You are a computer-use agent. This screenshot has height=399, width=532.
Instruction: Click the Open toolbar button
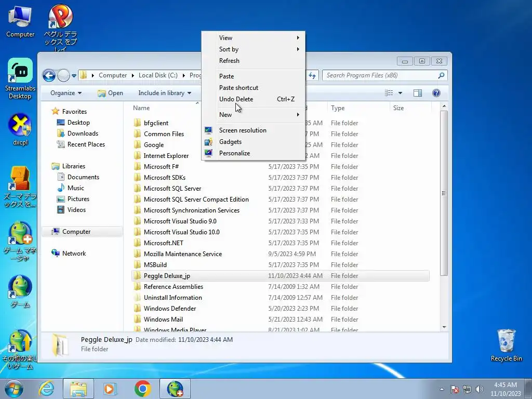coord(110,93)
